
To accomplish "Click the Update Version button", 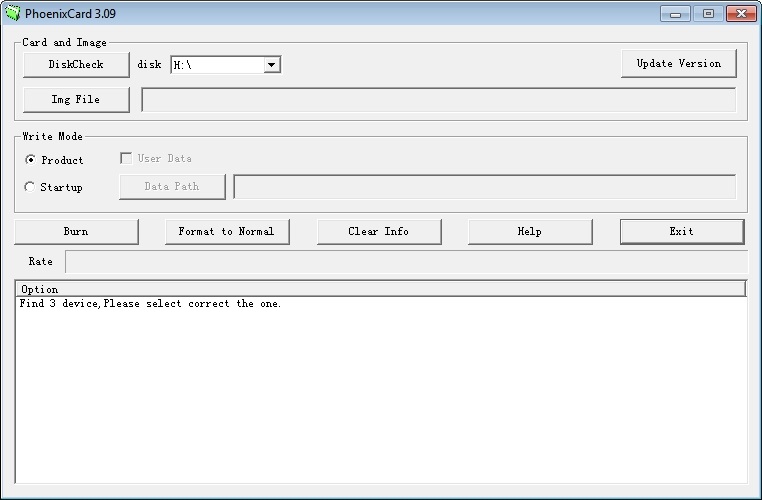I will point(678,64).
